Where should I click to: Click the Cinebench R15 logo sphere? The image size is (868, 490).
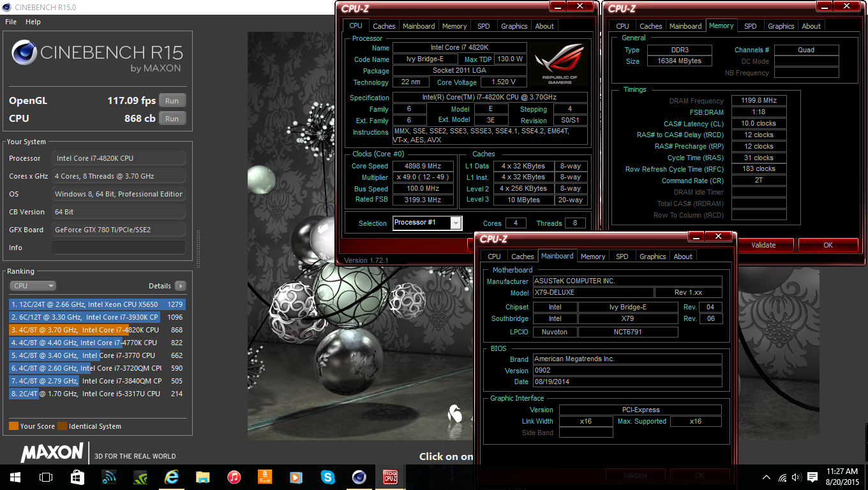click(23, 53)
